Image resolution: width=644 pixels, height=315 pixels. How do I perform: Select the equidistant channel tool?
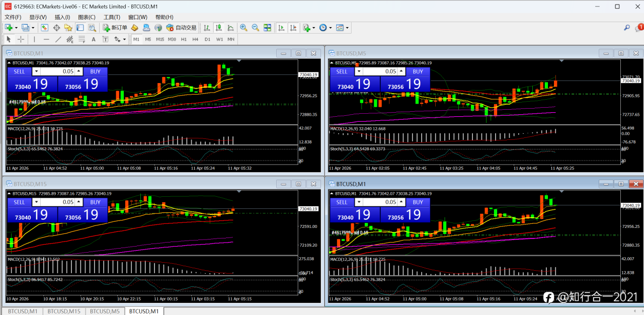point(70,39)
